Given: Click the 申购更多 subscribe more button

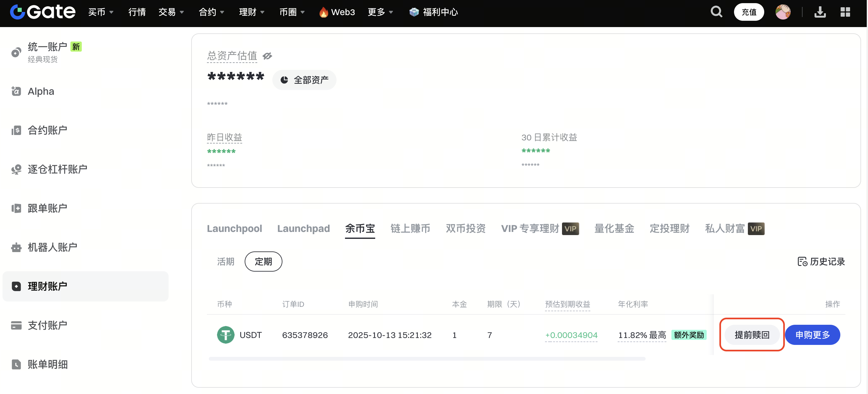Looking at the screenshot, I should pos(812,335).
